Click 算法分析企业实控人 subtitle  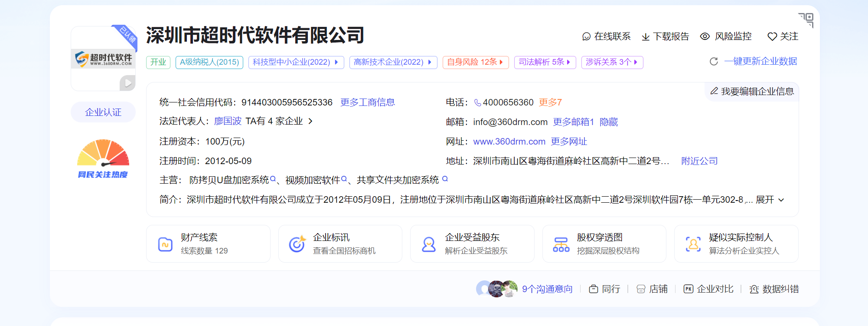(x=744, y=251)
